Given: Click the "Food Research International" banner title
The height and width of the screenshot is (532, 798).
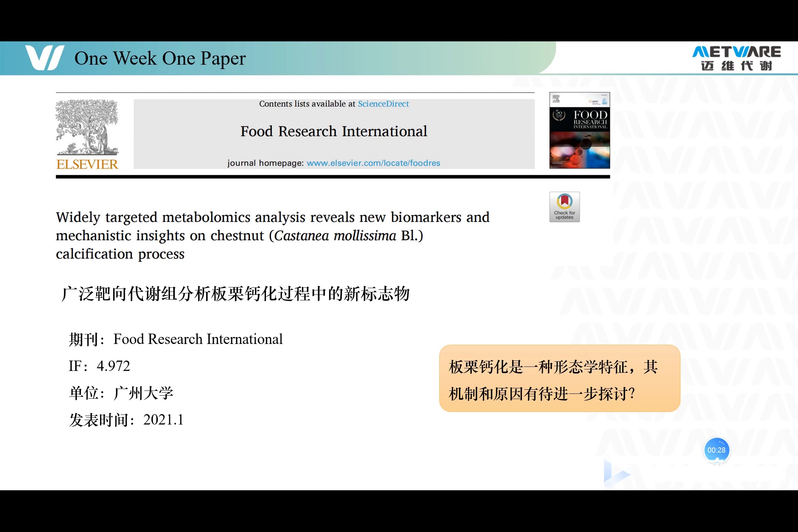Looking at the screenshot, I should [x=334, y=131].
